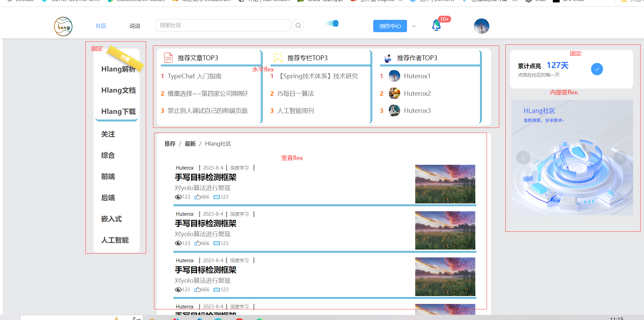This screenshot has height=320, width=644.
Task: Click into the 探索社区 search field
Action: [x=223, y=25]
